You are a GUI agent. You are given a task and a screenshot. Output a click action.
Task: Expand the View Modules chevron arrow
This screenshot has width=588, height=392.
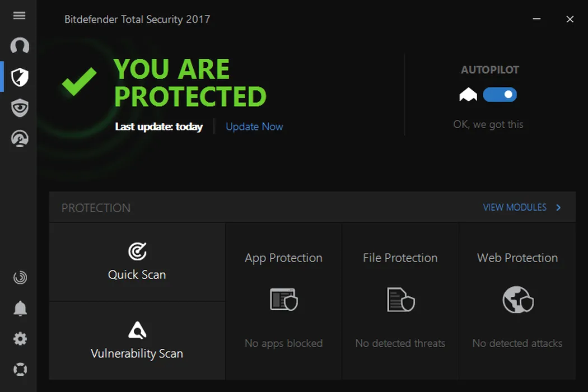[x=558, y=208]
